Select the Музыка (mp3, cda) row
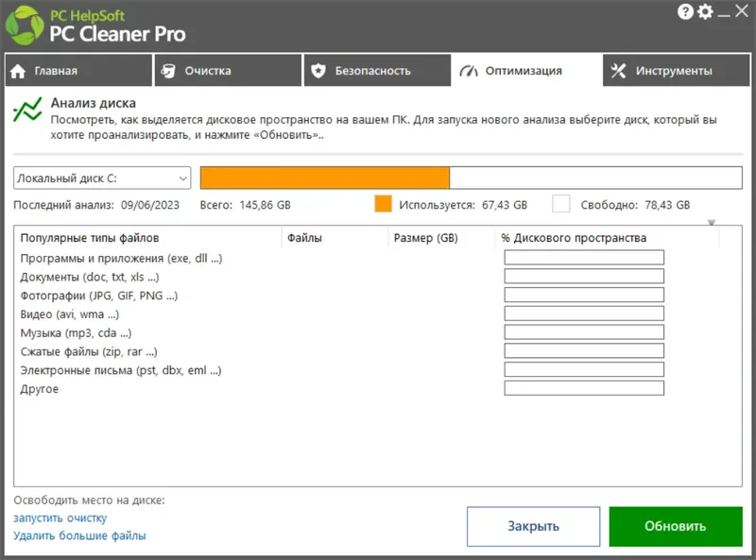Viewport: 756px width, 560px height. pos(378,333)
